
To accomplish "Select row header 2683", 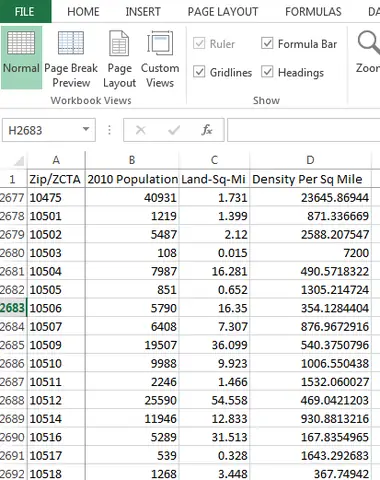I will (13, 308).
